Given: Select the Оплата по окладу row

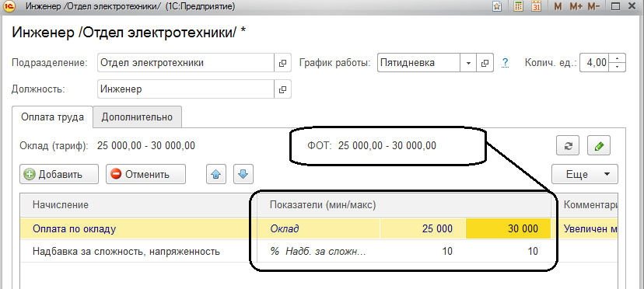Looking at the screenshot, I should [x=319, y=228].
